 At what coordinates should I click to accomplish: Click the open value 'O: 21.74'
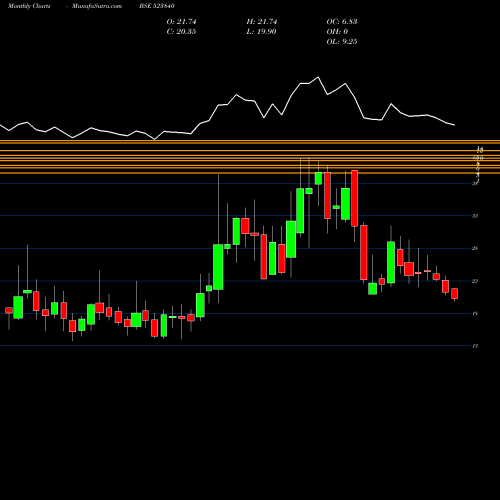pyautogui.click(x=181, y=22)
